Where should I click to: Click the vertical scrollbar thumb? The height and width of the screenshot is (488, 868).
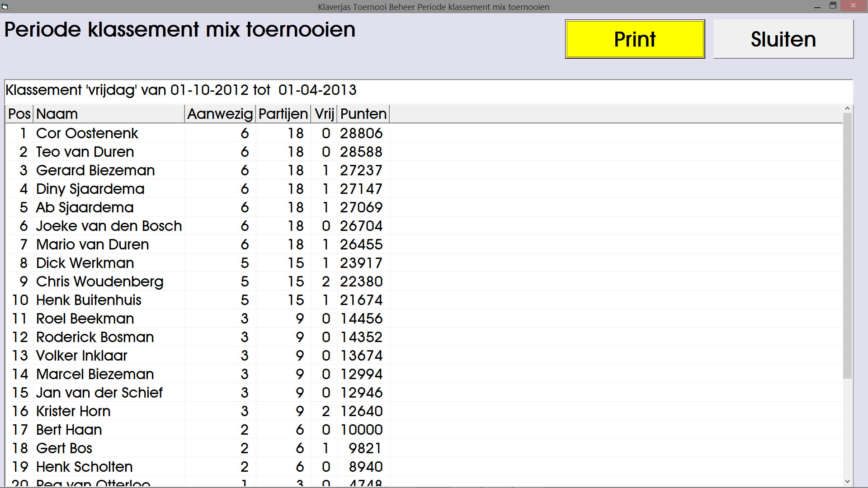coord(847,245)
